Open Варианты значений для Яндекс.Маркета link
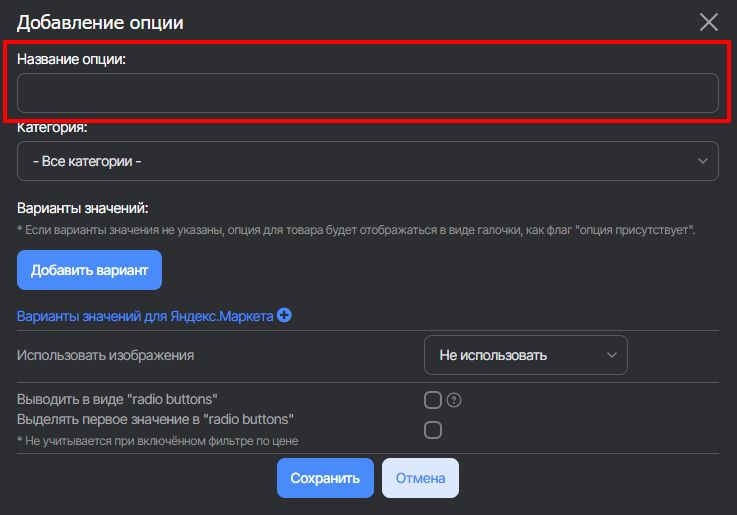 pos(145,316)
